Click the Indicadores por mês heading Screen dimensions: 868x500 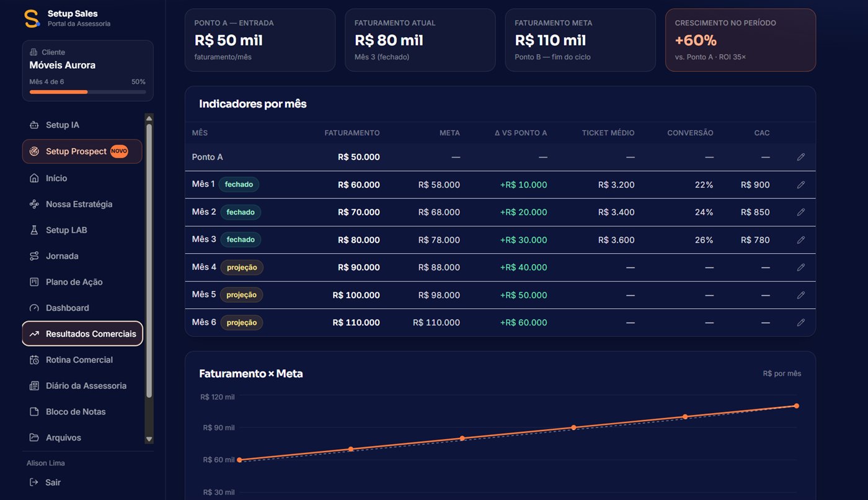point(253,104)
